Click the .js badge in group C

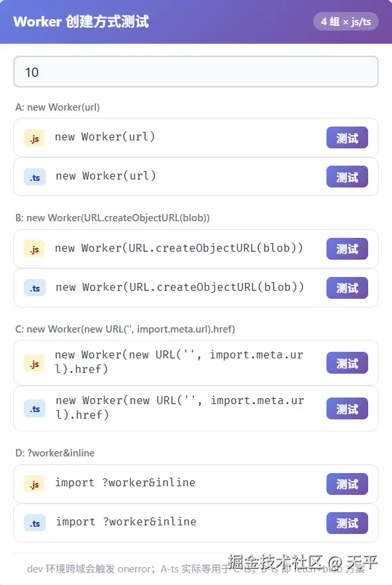(x=34, y=363)
